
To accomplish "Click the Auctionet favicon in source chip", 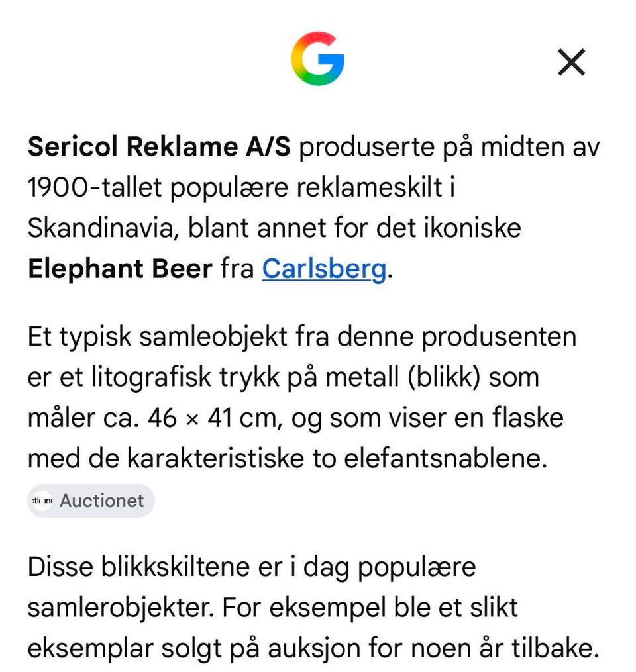I will click(x=42, y=501).
